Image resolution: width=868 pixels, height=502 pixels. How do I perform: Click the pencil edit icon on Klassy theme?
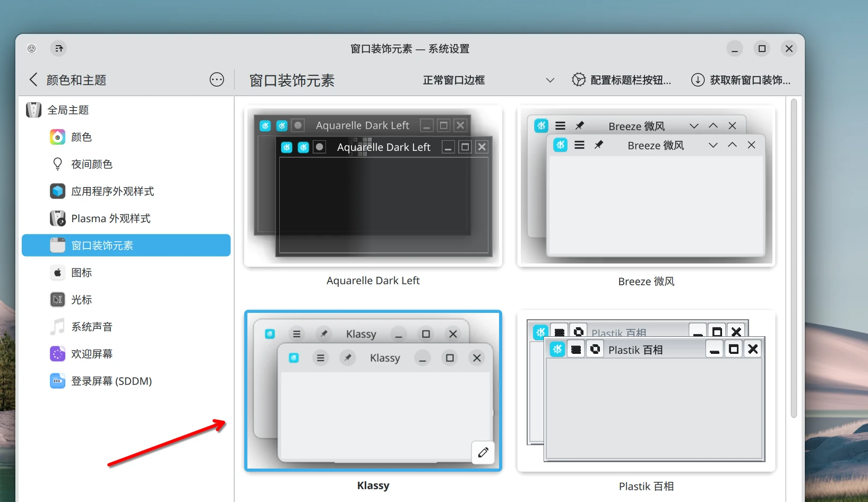(483, 453)
